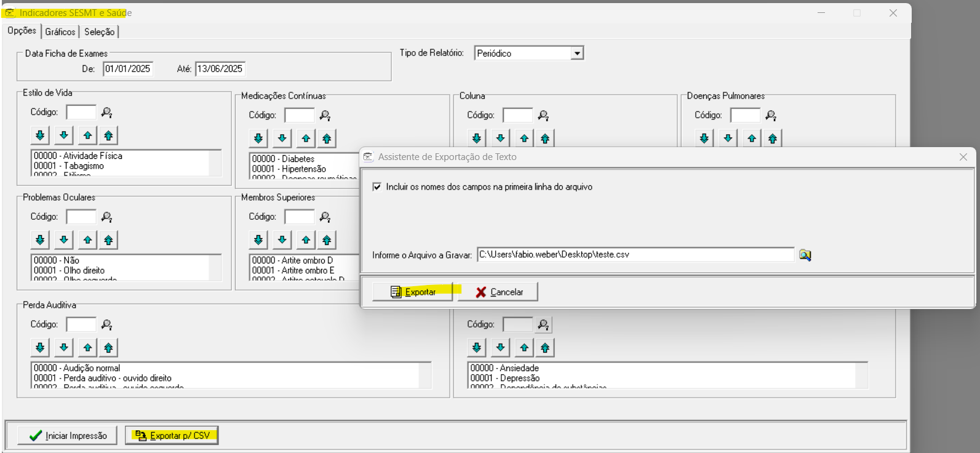Click first down arrow in Estilo de Vida
Image resolution: width=980 pixels, height=453 pixels.
(40, 135)
